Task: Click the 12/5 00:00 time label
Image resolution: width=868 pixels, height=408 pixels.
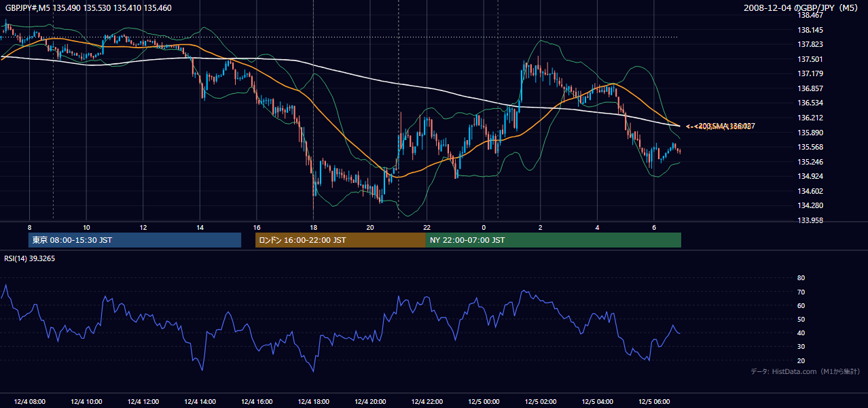Action: tap(484, 402)
